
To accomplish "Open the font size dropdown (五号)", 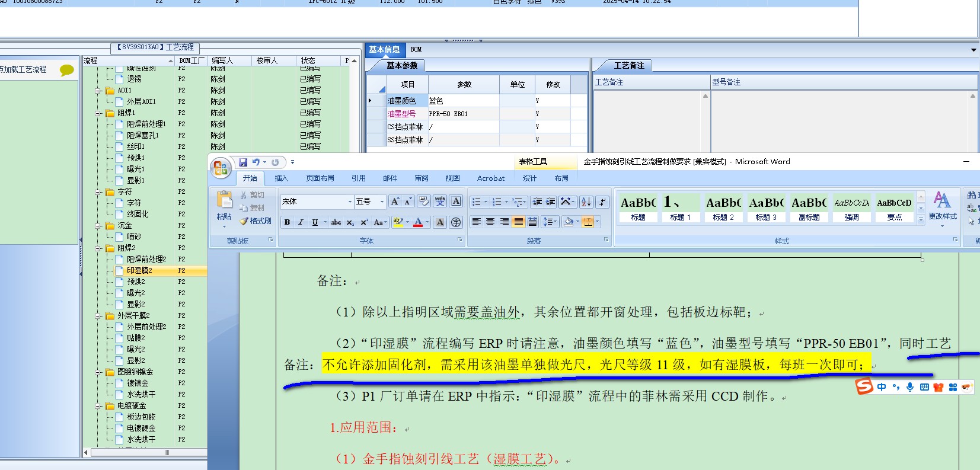I will pyautogui.click(x=382, y=202).
